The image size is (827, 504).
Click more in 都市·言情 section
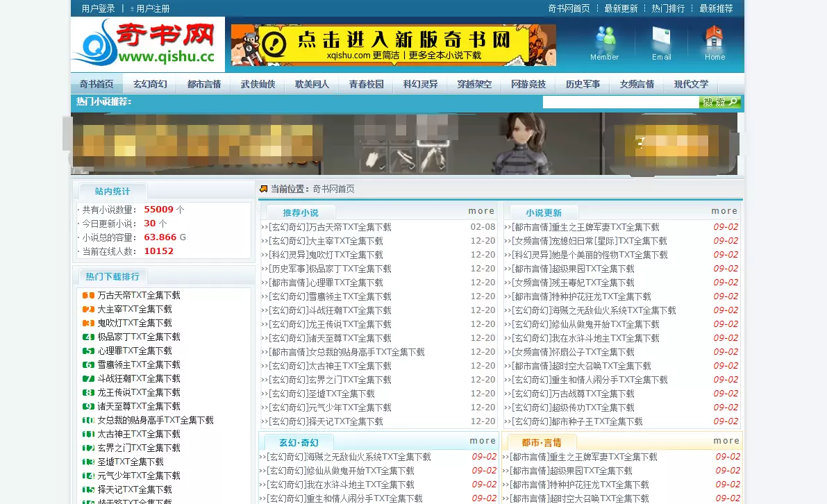pyautogui.click(x=726, y=441)
